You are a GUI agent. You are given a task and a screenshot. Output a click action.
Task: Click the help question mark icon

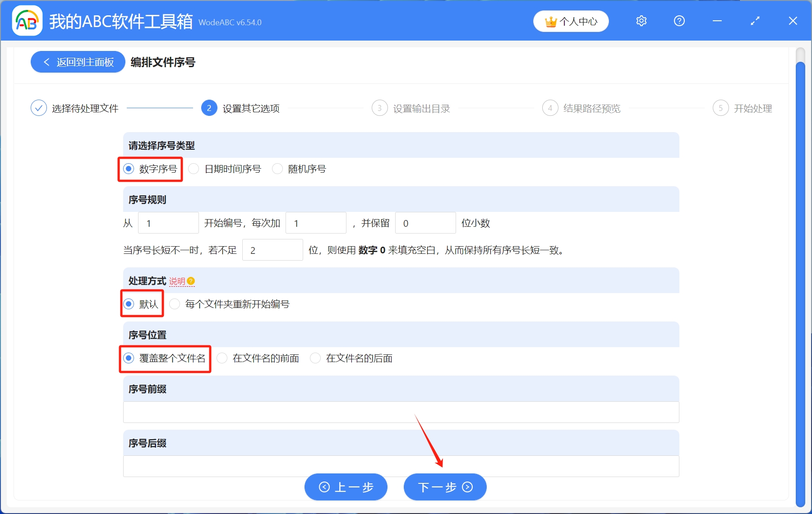pyautogui.click(x=678, y=21)
